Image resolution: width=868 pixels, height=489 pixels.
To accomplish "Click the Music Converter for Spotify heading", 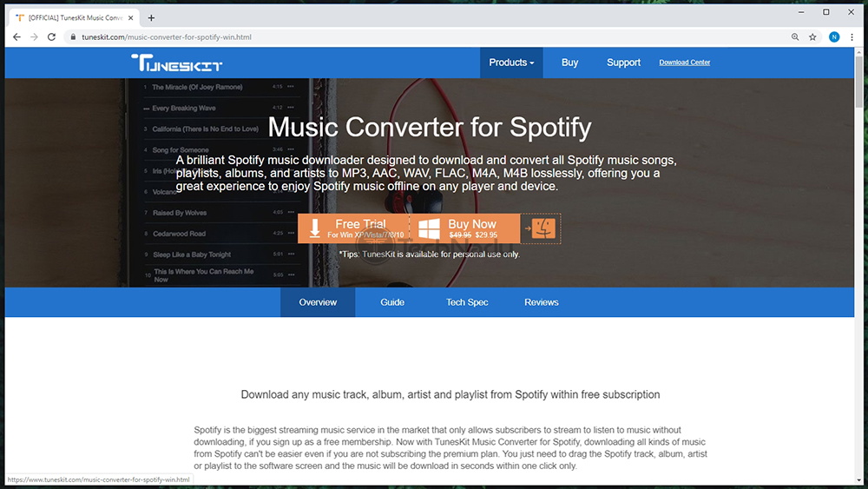I will pos(430,128).
